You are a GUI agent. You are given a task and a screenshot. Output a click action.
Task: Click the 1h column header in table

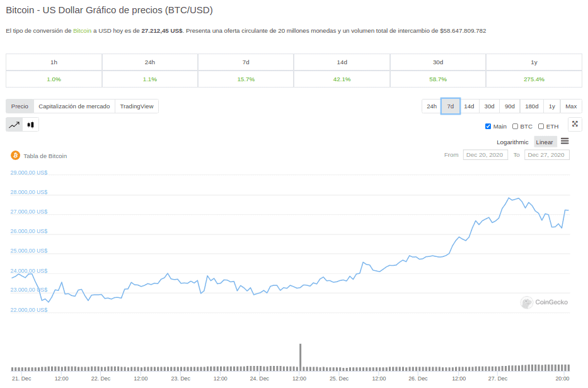coord(54,62)
